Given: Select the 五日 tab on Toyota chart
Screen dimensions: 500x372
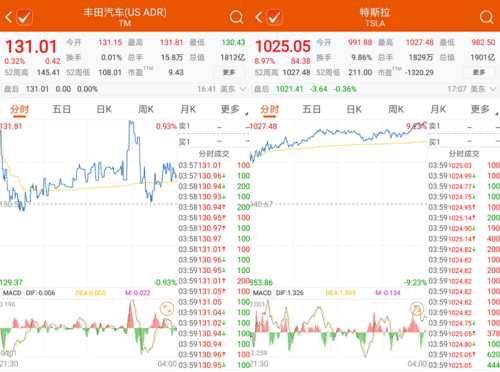Looking at the screenshot, I should tap(62, 109).
